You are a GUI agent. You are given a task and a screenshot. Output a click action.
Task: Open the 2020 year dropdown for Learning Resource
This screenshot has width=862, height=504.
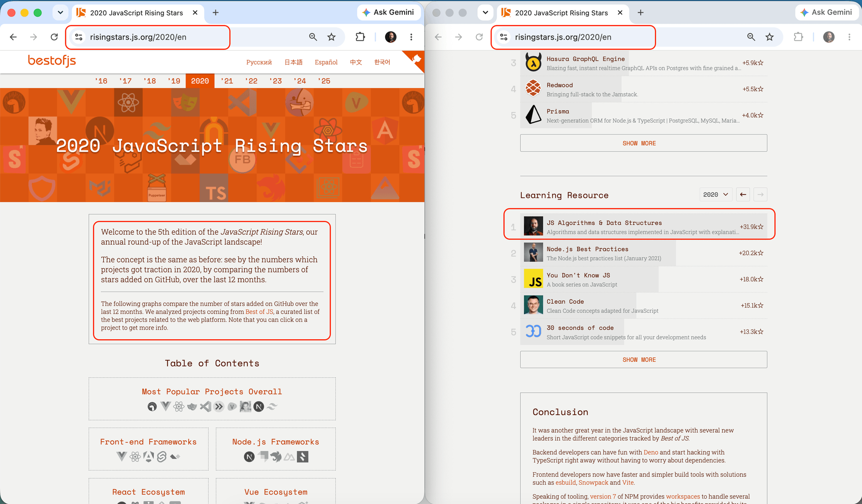click(x=716, y=194)
